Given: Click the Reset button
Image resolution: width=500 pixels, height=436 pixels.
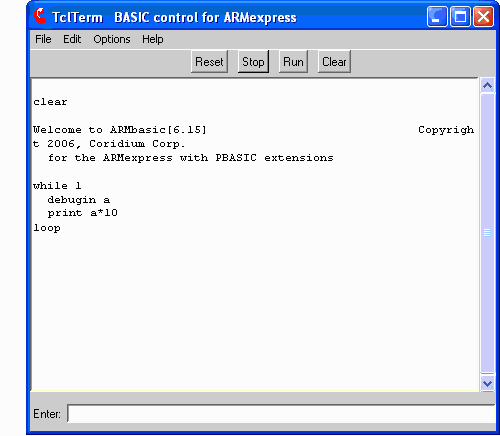Looking at the screenshot, I should [209, 62].
